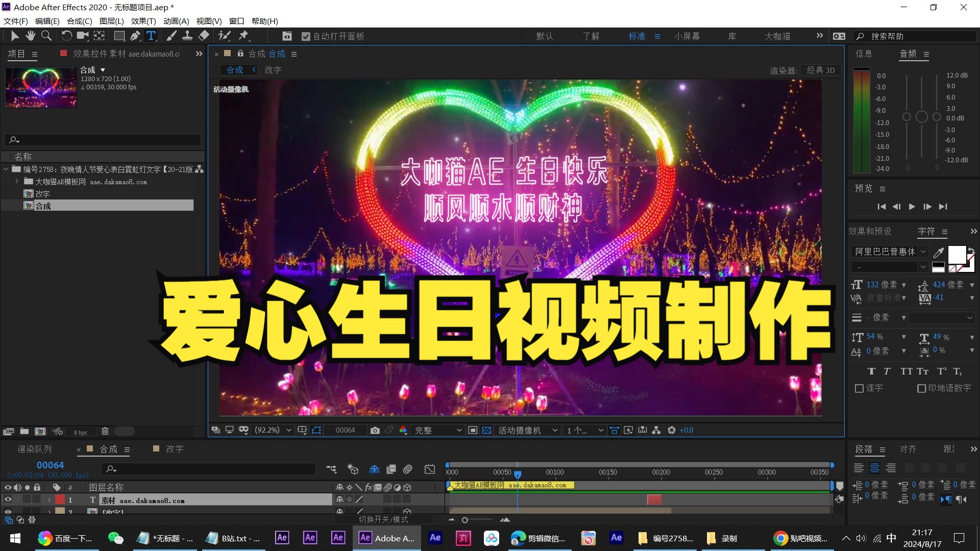Viewport: 980px width, 551px height.
Task: Select the Brush tool
Action: tap(171, 36)
